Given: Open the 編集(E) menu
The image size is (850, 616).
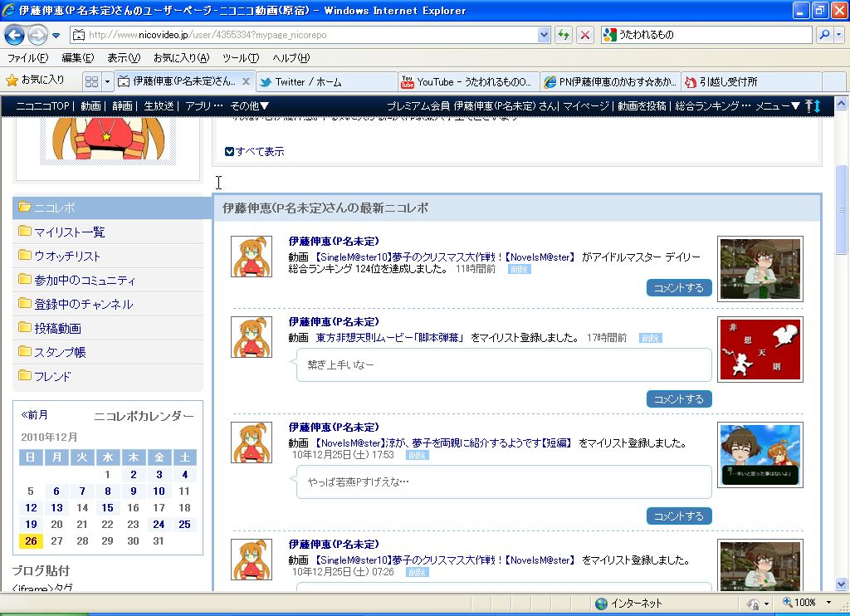Looking at the screenshot, I should click(77, 58).
